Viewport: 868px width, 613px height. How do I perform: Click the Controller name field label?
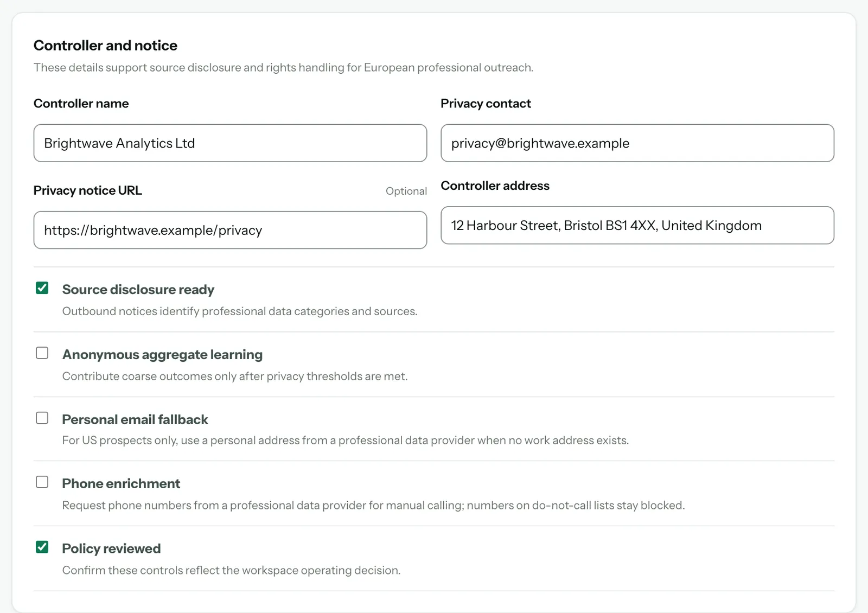coord(81,104)
